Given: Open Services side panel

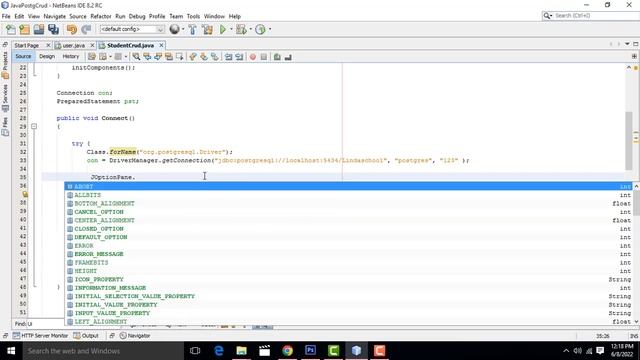Looking at the screenshot, I should 5,98.
